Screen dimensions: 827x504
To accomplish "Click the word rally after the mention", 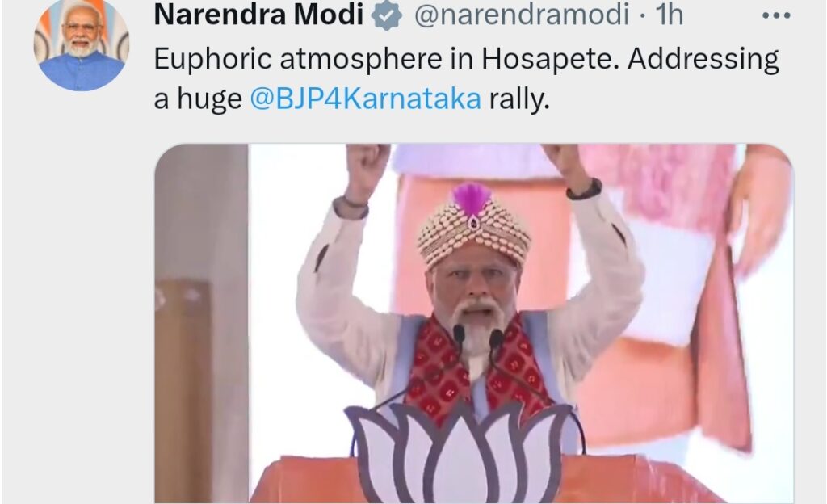I will coord(519,99).
